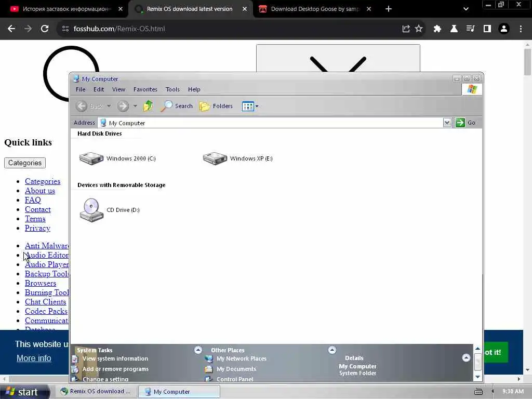Switch to the YouTube История заставок tab

(66, 9)
